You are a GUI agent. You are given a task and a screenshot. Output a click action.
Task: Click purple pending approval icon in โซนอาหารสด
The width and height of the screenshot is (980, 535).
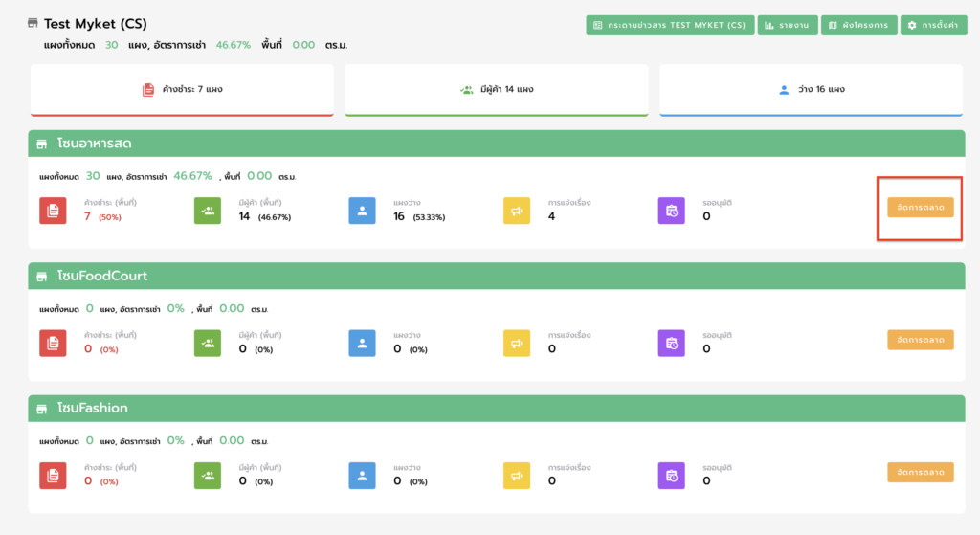(672, 211)
